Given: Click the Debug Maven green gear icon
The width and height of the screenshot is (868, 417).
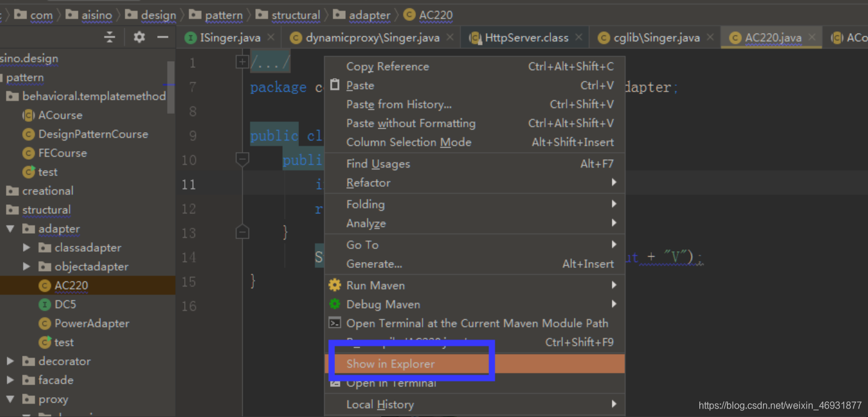Looking at the screenshot, I should coord(335,304).
